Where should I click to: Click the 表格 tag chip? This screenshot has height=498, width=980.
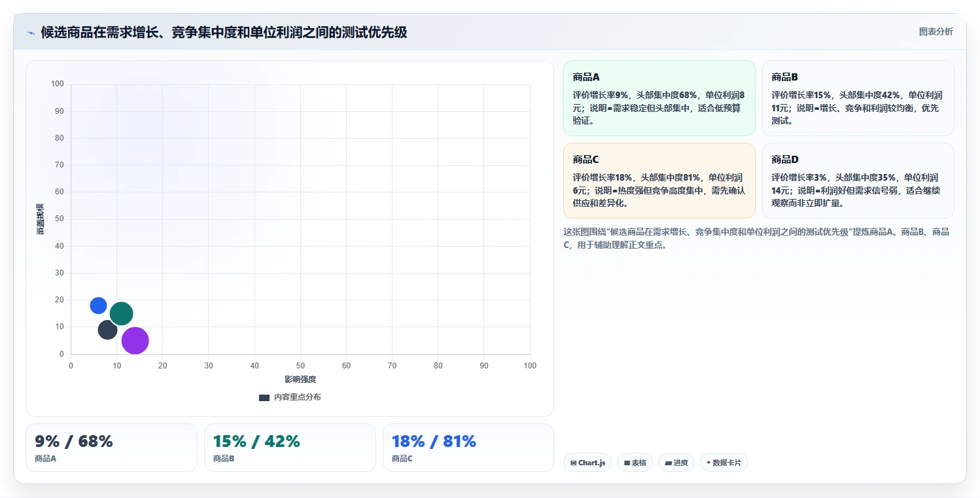click(635, 463)
